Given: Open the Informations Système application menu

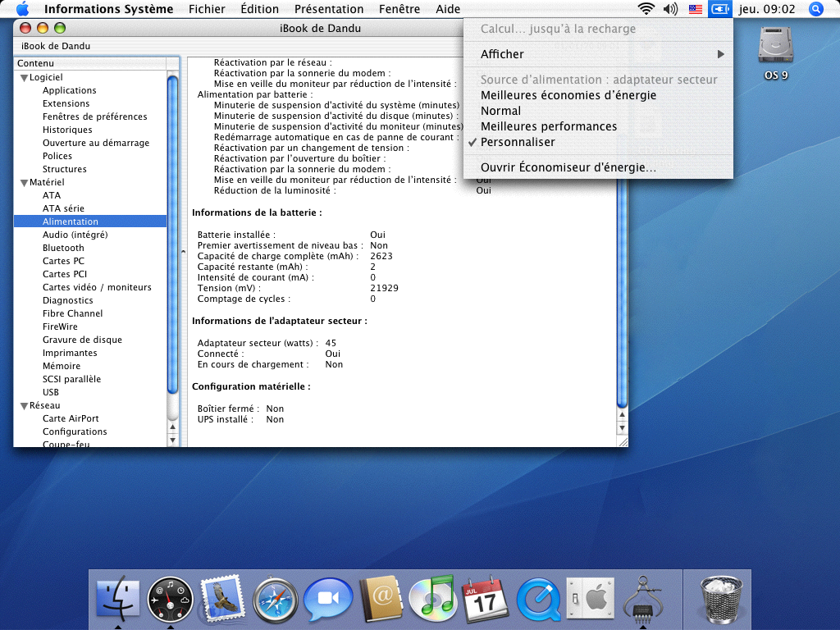Looking at the screenshot, I should 108,9.
